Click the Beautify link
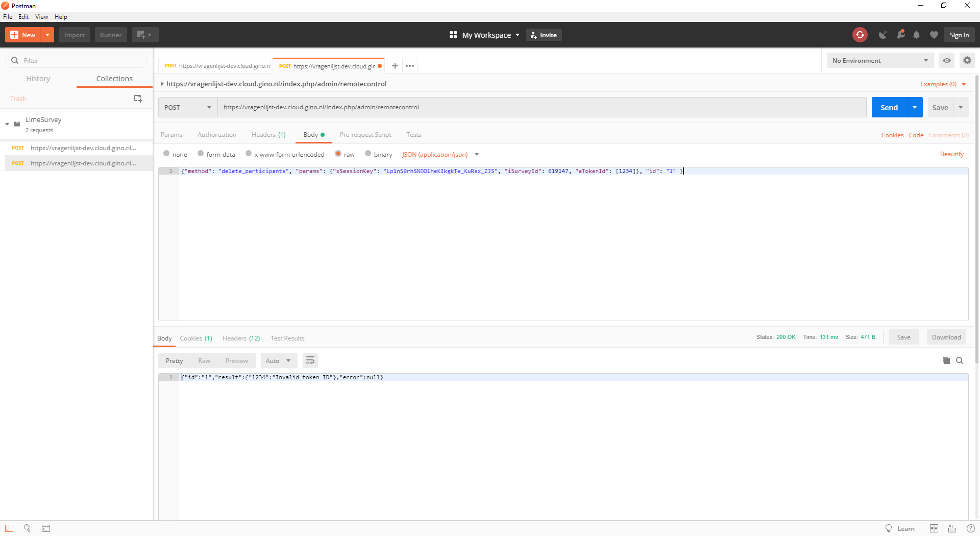This screenshot has width=980, height=536. click(951, 154)
